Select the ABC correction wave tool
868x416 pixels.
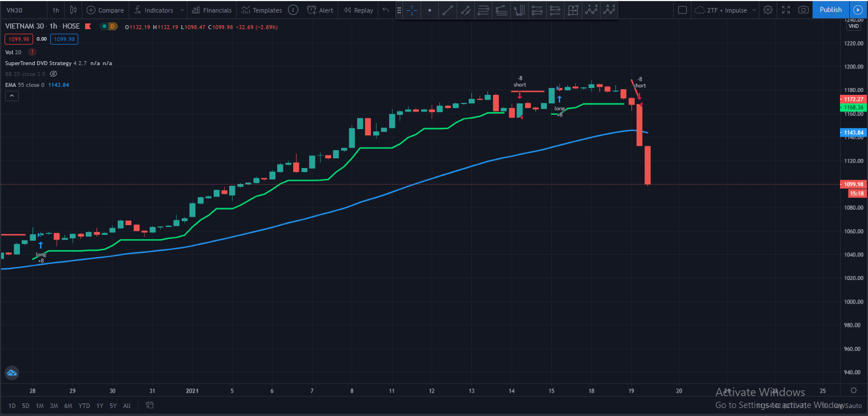610,10
